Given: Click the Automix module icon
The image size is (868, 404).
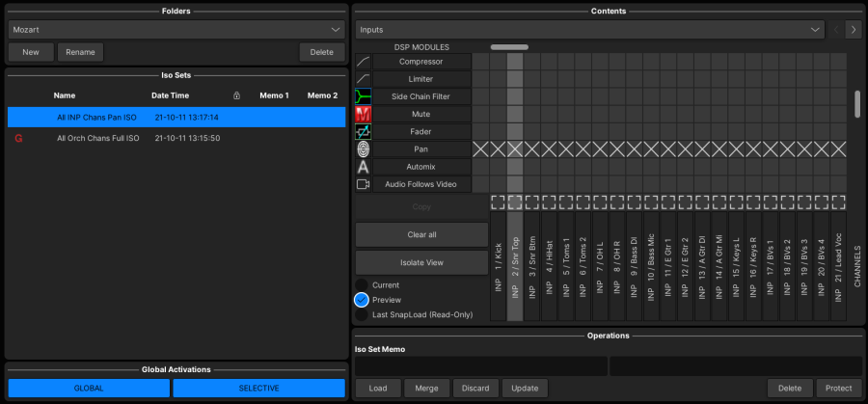Looking at the screenshot, I should [x=364, y=167].
